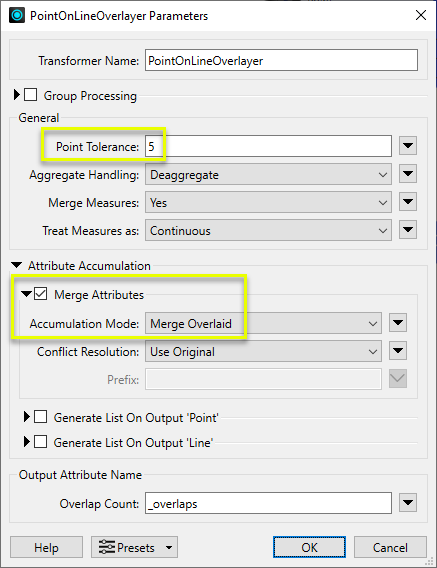This screenshot has height=568, width=437.
Task: Open the Merge Measures options arrow menu
Action: tap(408, 202)
